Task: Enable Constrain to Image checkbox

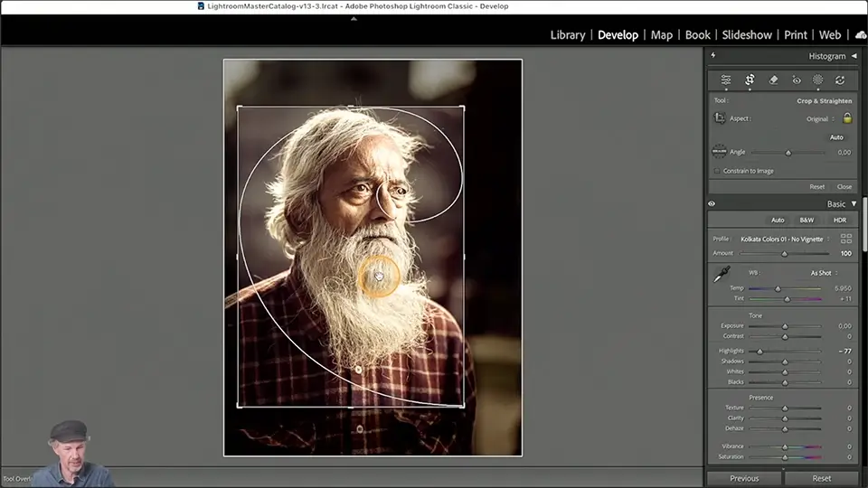Action: (x=718, y=171)
